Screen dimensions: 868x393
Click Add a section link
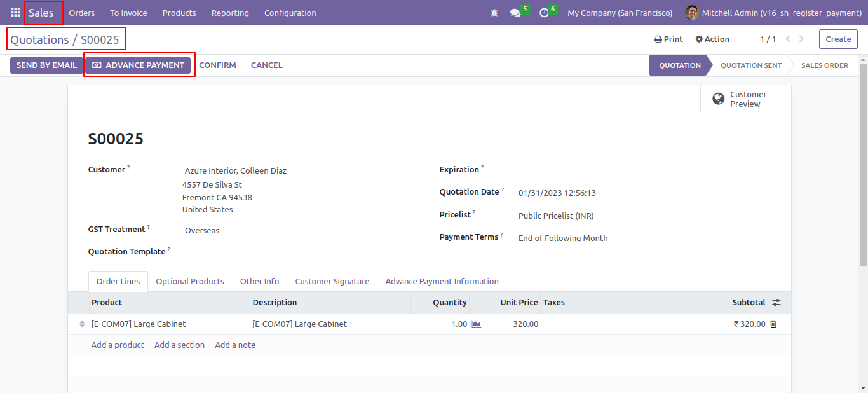click(179, 345)
